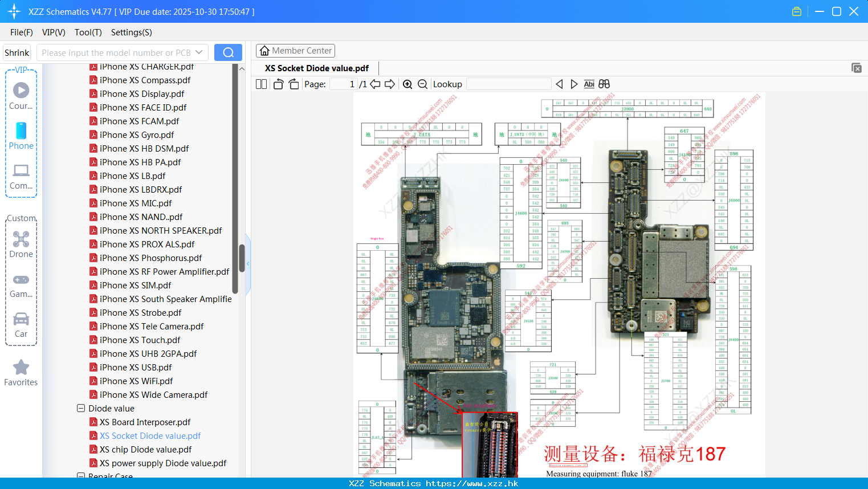Open iPhone XS Compass.pdf
Image resolution: width=868 pixels, height=489 pixels.
point(145,80)
